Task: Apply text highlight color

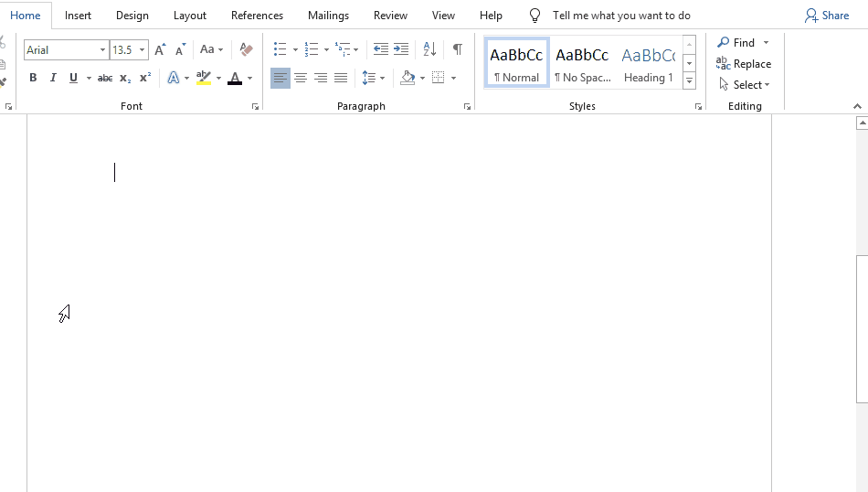Action: click(x=204, y=78)
